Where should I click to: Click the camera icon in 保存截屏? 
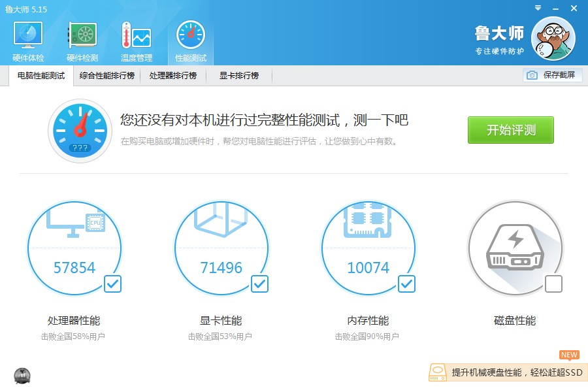tap(532, 75)
